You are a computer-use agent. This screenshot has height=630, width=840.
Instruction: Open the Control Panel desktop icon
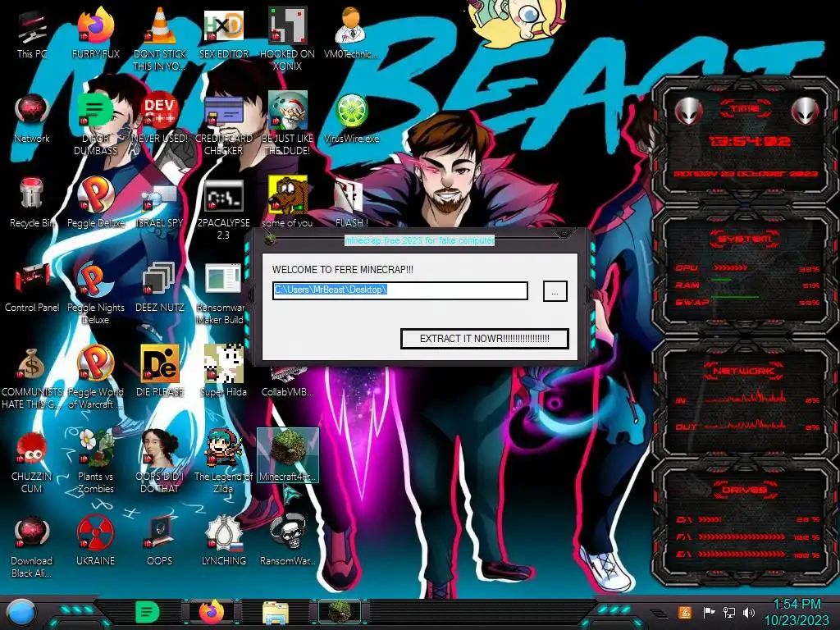click(32, 288)
